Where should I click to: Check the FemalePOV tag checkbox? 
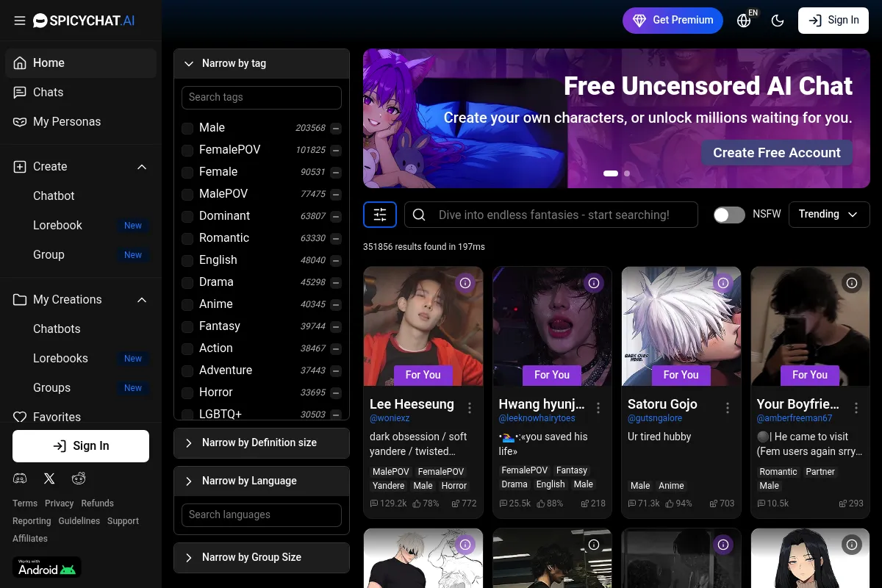tap(187, 150)
